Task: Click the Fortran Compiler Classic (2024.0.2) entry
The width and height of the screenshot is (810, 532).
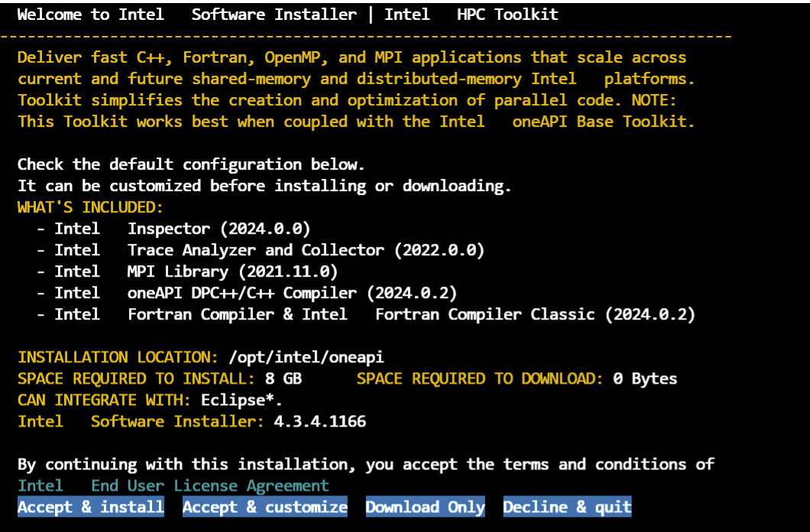Action: click(534, 314)
